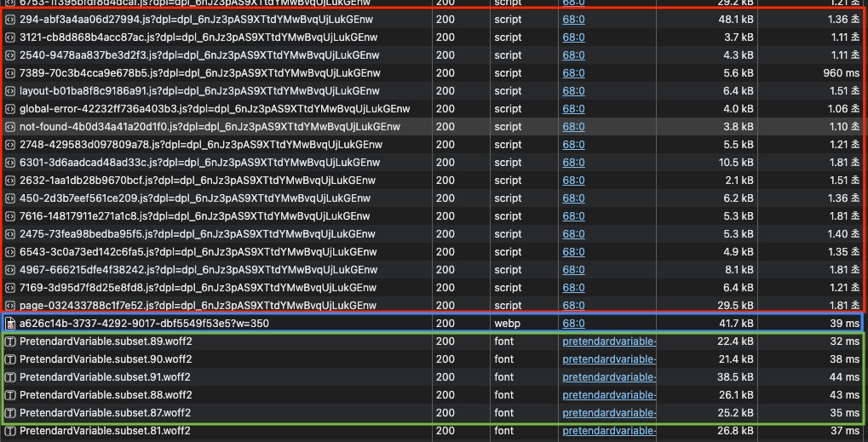
Task: Click the font icon beside PretendardVariable.subset.88.woff2
Action: 9,395
